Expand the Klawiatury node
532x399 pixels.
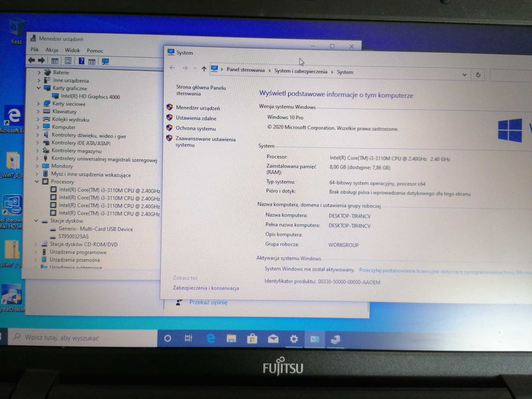pyautogui.click(x=38, y=111)
